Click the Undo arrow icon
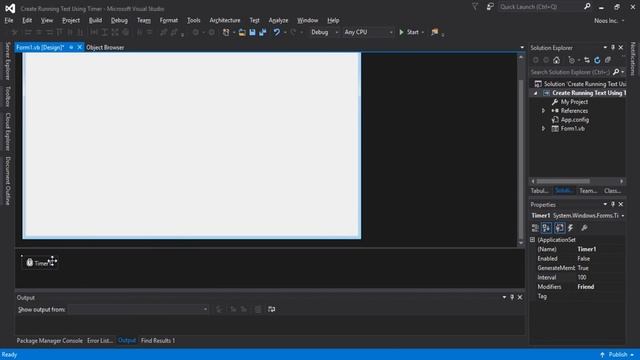Image resolution: width=640 pixels, height=360 pixels. [x=276, y=32]
